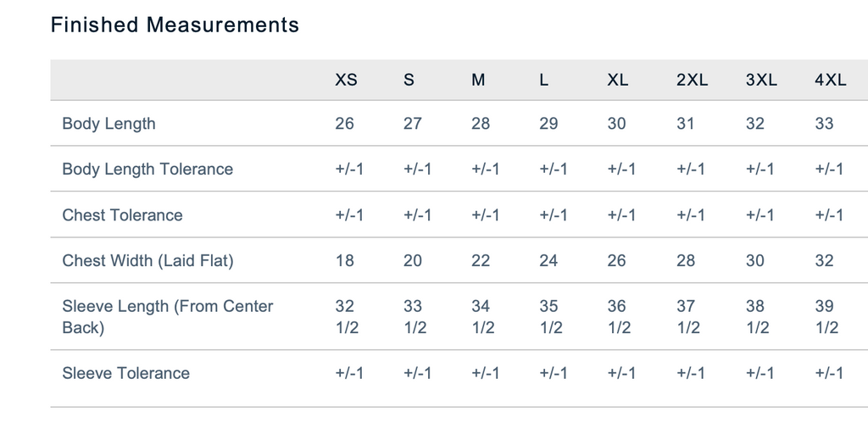The width and height of the screenshot is (868, 423).
Task: Click chest width value 20 for S
Action: click(413, 260)
